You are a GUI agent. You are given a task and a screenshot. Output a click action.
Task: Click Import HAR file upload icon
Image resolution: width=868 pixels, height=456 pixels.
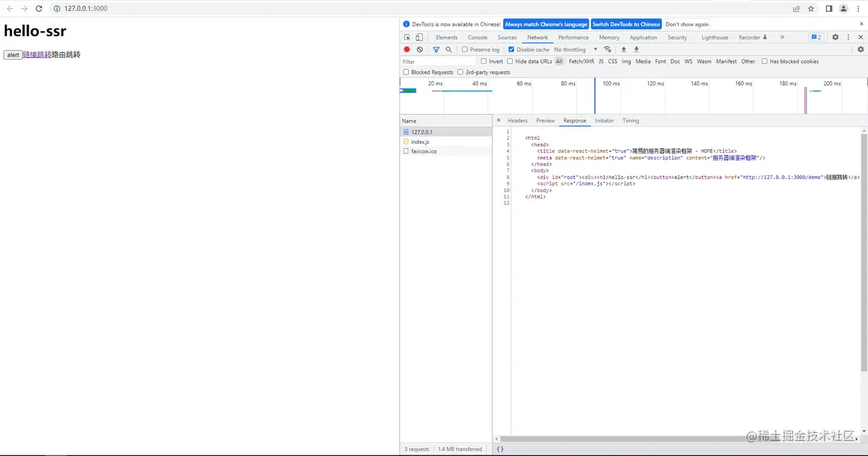(x=624, y=50)
